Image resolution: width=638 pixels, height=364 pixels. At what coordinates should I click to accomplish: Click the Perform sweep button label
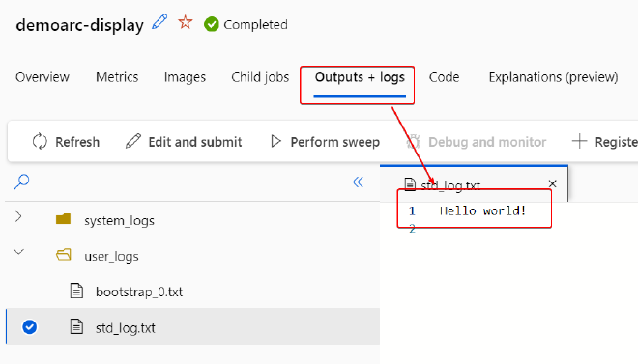(x=335, y=142)
